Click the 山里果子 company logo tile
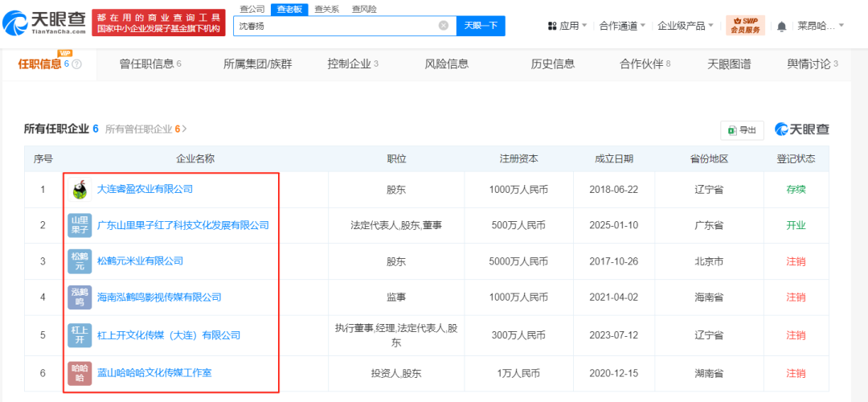Viewport: 868px width, 402px height. click(80, 225)
